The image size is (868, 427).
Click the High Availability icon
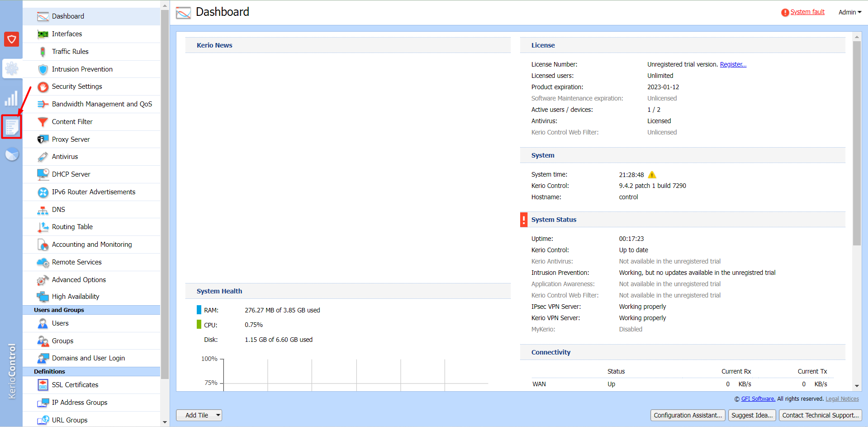tap(43, 297)
